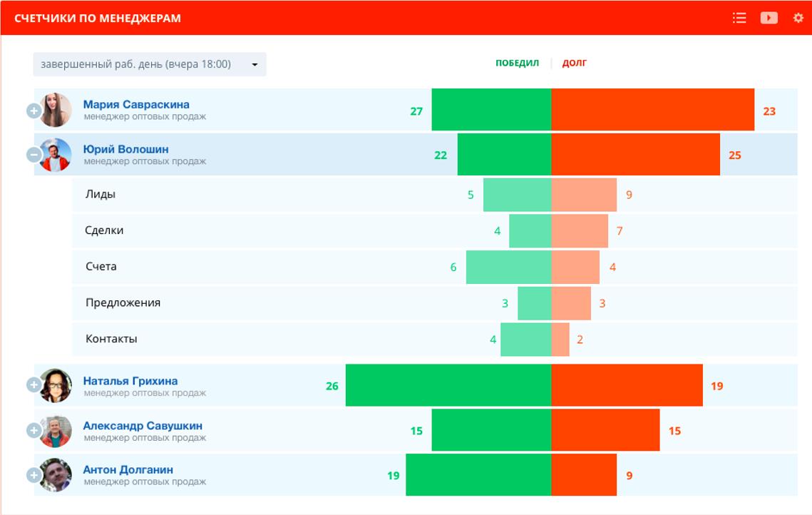Viewport: 812px width, 515px height.
Task: Expand Наталья Грихина's row with plus icon
Action: (34, 385)
